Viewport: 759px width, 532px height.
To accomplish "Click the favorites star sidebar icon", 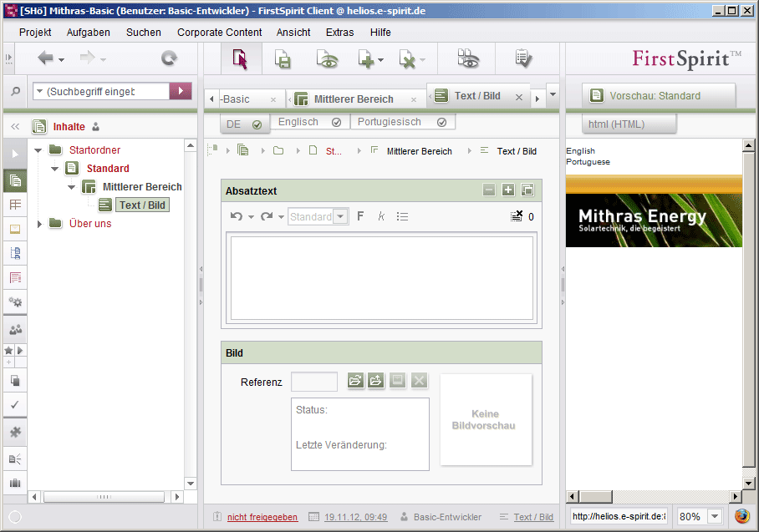I will pyautogui.click(x=8, y=350).
